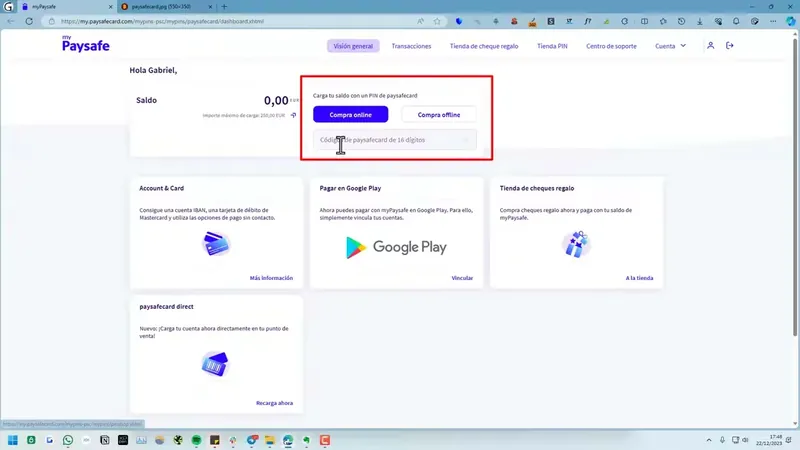Click the myPaysafe logo
The width and height of the screenshot is (800, 450).
(86, 44)
